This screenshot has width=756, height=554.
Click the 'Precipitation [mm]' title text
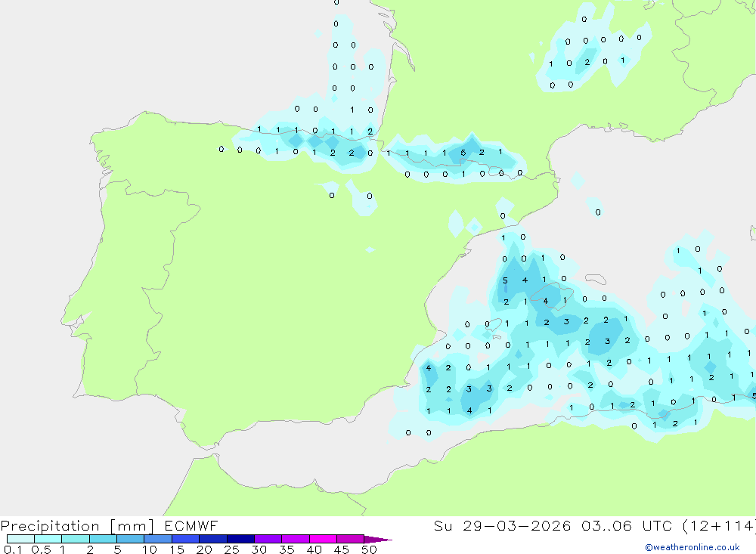77,526
